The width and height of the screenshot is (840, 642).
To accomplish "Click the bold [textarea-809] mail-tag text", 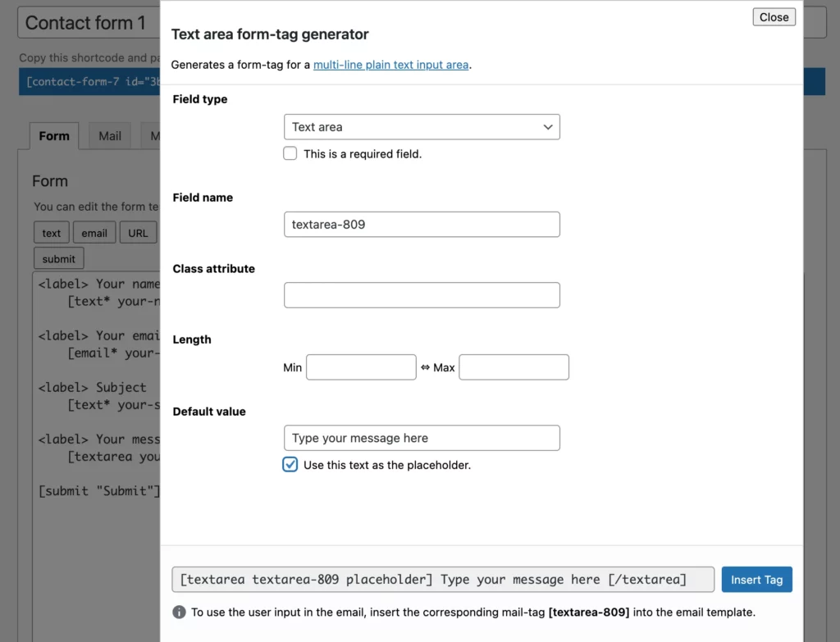I will 589,612.
